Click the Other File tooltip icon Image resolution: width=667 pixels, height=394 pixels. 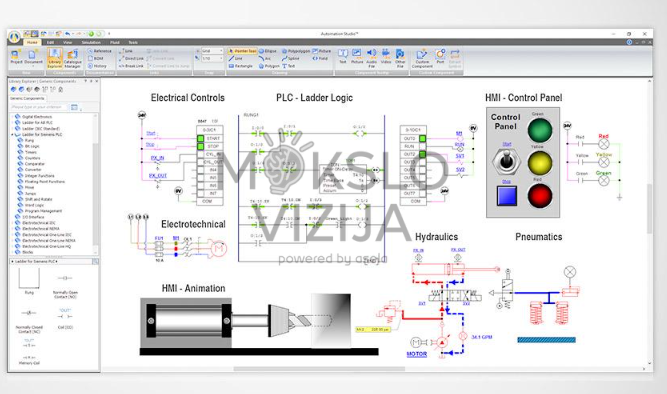[400, 58]
